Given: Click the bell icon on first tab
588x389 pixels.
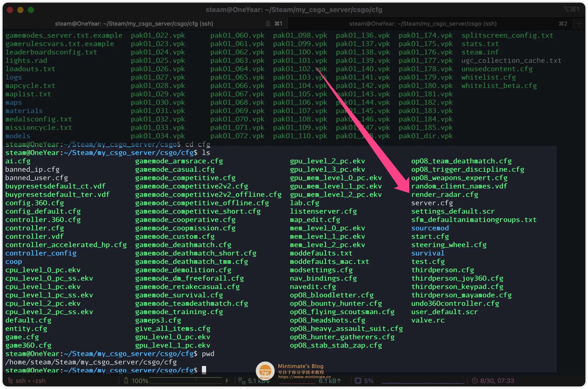Looking at the screenshot, I should click(x=268, y=24).
